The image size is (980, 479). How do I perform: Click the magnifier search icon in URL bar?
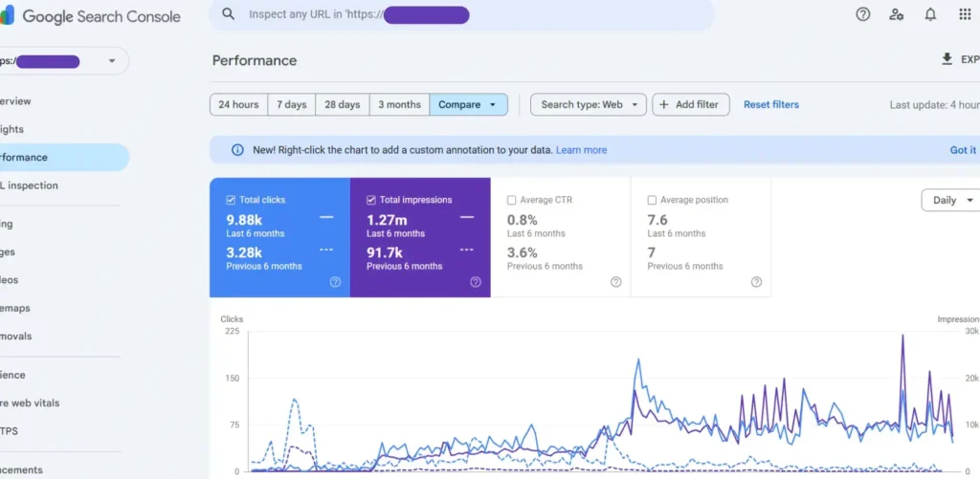coord(228,14)
